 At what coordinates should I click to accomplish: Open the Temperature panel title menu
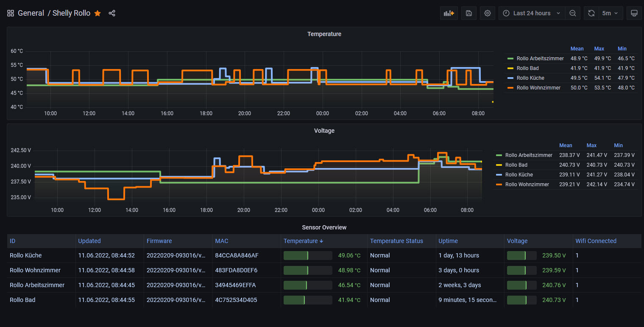[324, 34]
